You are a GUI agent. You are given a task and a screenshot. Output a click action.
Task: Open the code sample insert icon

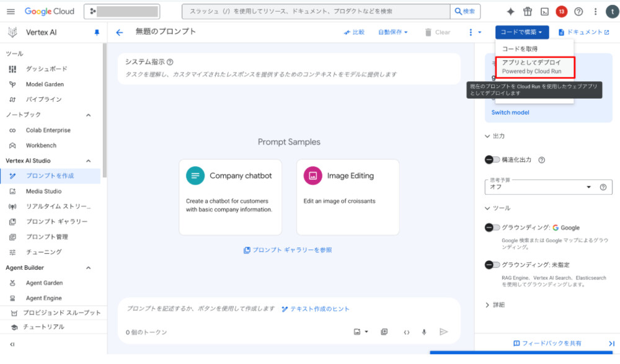click(x=406, y=332)
